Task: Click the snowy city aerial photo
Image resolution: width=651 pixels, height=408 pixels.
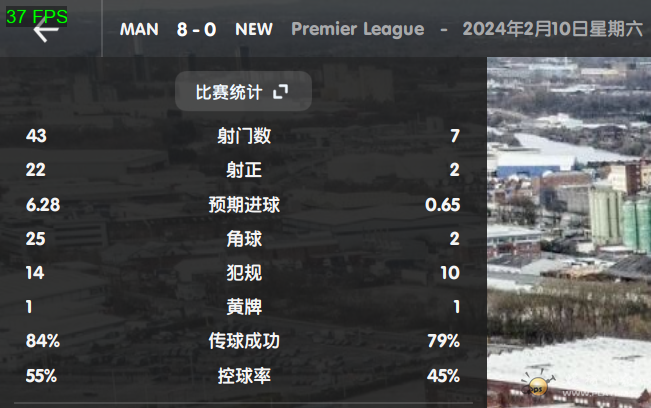Action: pyautogui.click(x=569, y=232)
